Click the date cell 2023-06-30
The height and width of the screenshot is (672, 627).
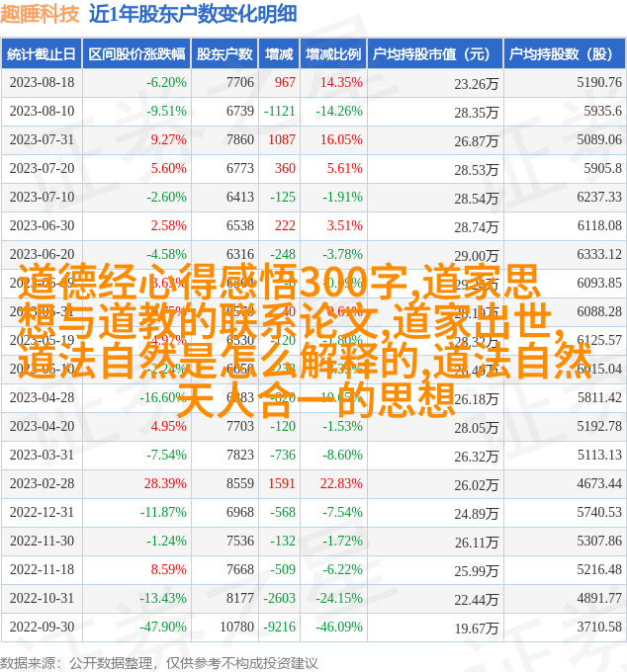click(42, 225)
